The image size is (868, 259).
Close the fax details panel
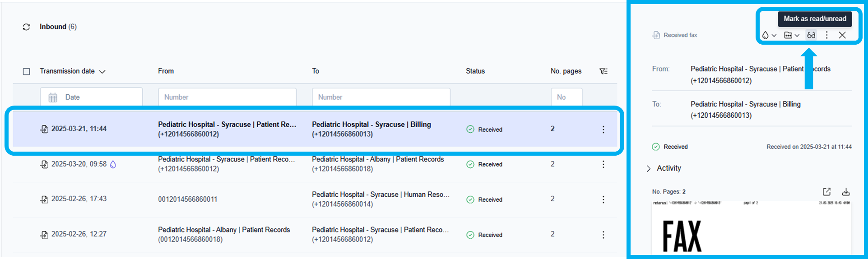(842, 35)
